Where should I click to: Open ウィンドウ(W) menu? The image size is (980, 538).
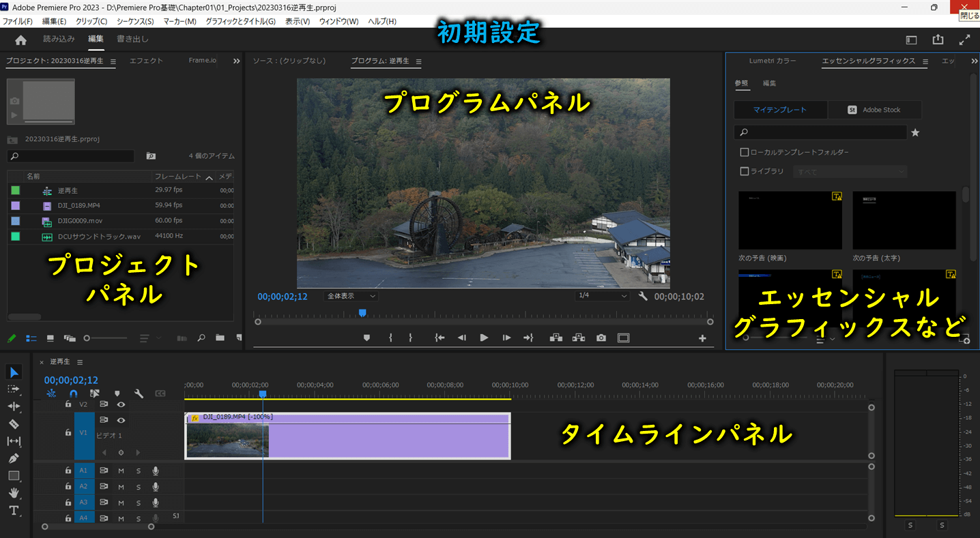tap(338, 21)
